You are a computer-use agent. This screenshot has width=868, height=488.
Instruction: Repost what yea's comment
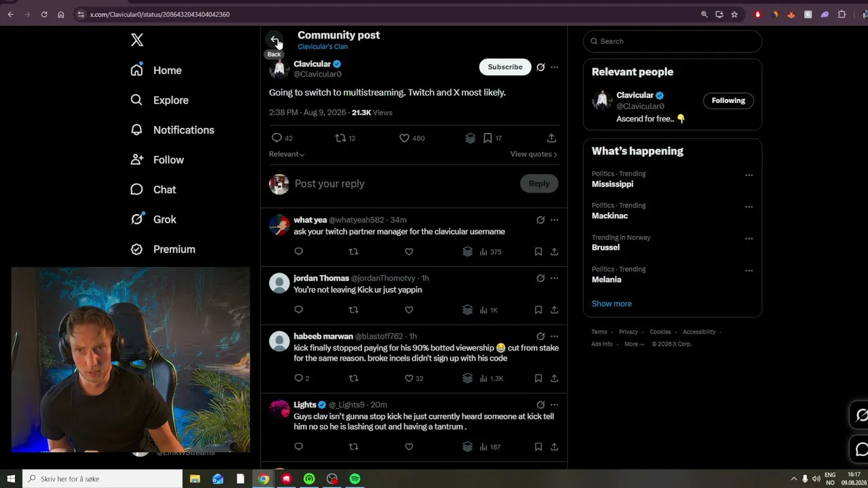353,251
